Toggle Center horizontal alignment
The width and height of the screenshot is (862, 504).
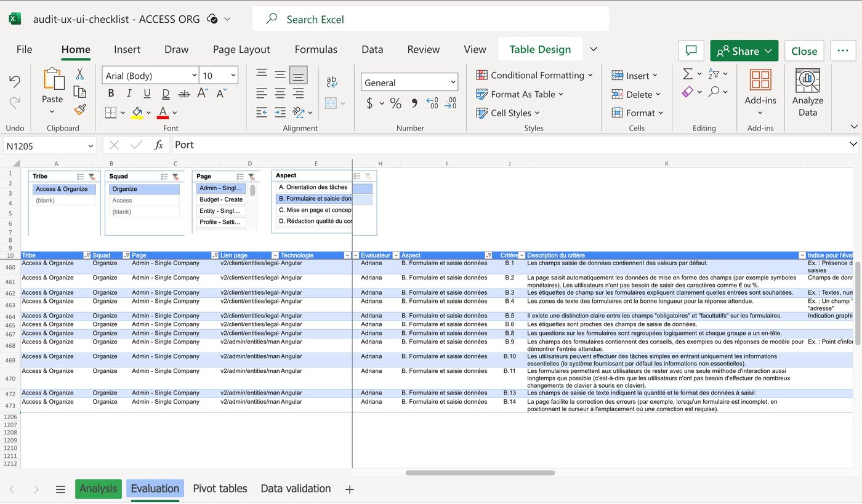click(280, 94)
